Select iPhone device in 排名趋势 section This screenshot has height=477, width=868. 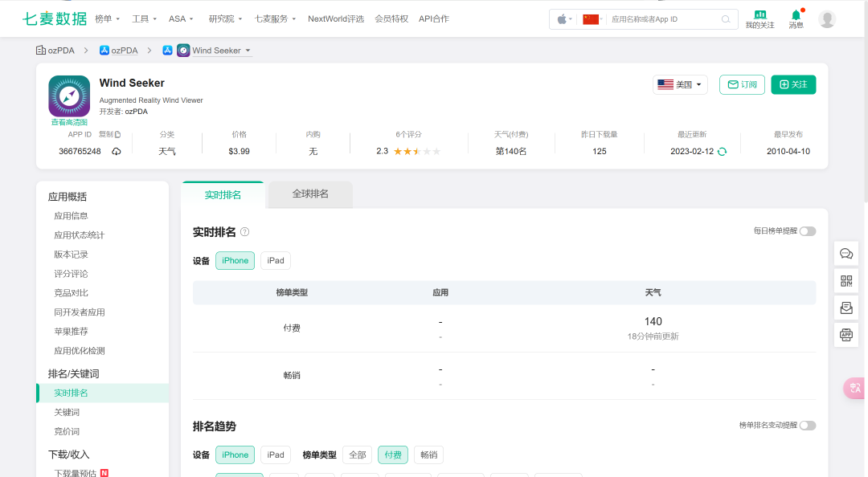pyautogui.click(x=235, y=455)
